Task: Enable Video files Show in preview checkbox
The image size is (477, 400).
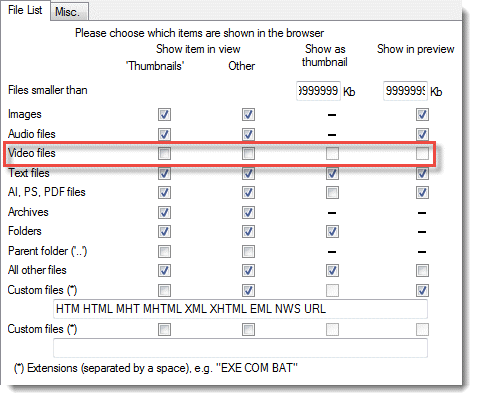Action: coord(422,154)
